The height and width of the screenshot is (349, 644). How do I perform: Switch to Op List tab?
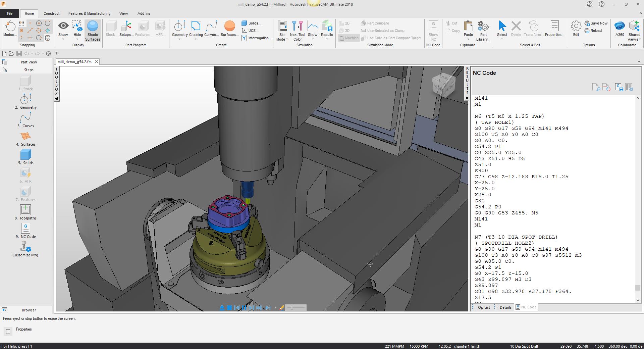point(481,307)
